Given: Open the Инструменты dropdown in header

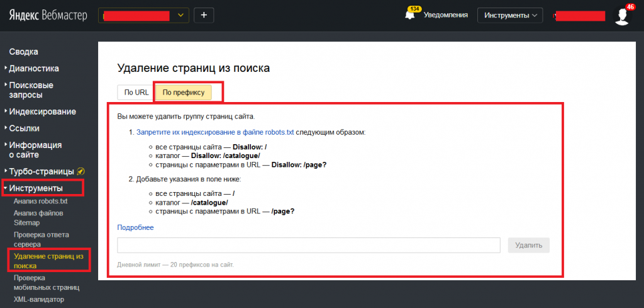Looking at the screenshot, I should (x=510, y=16).
